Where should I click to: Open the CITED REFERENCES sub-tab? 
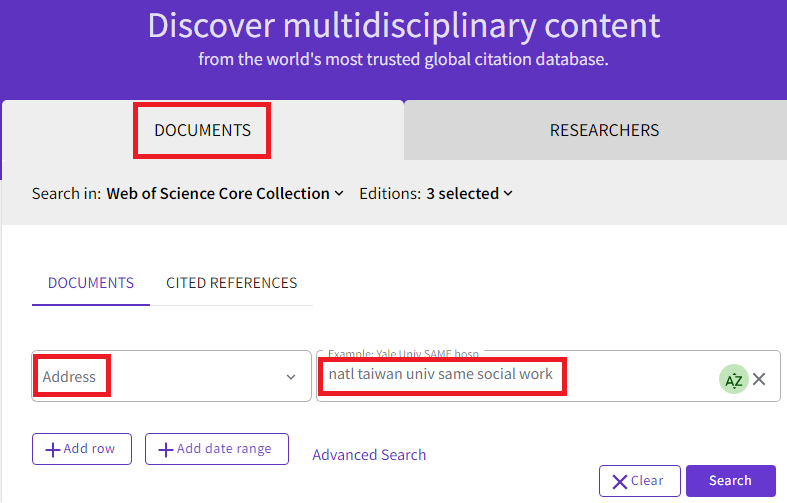[231, 283]
